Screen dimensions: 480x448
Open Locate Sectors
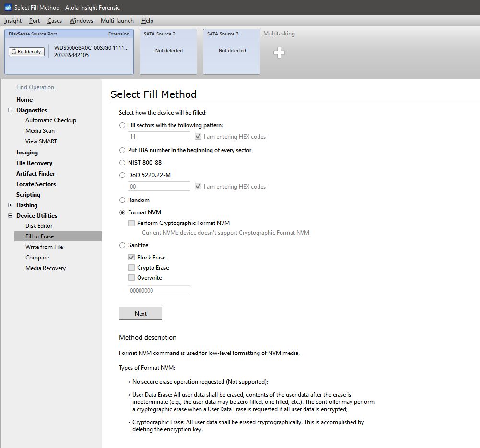[36, 184]
